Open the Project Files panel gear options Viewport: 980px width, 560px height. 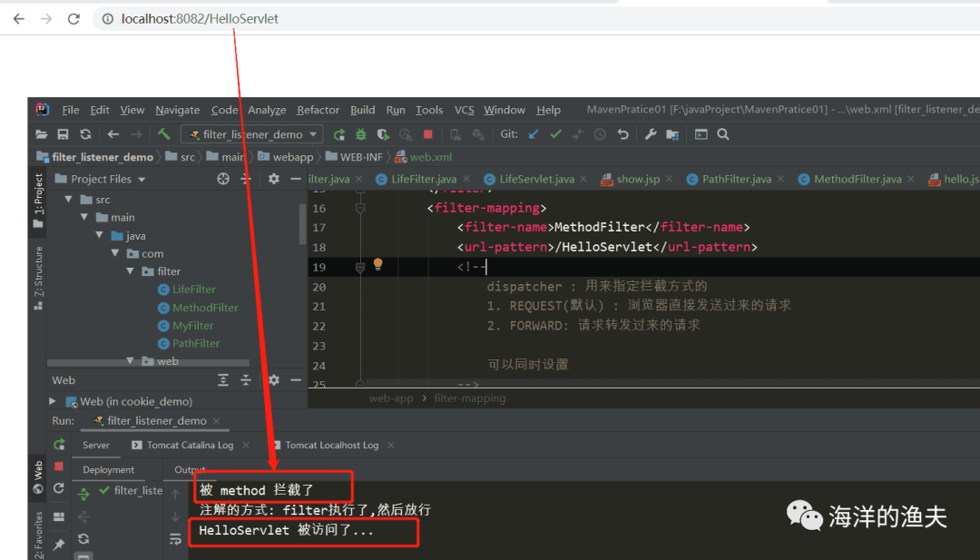point(274,179)
